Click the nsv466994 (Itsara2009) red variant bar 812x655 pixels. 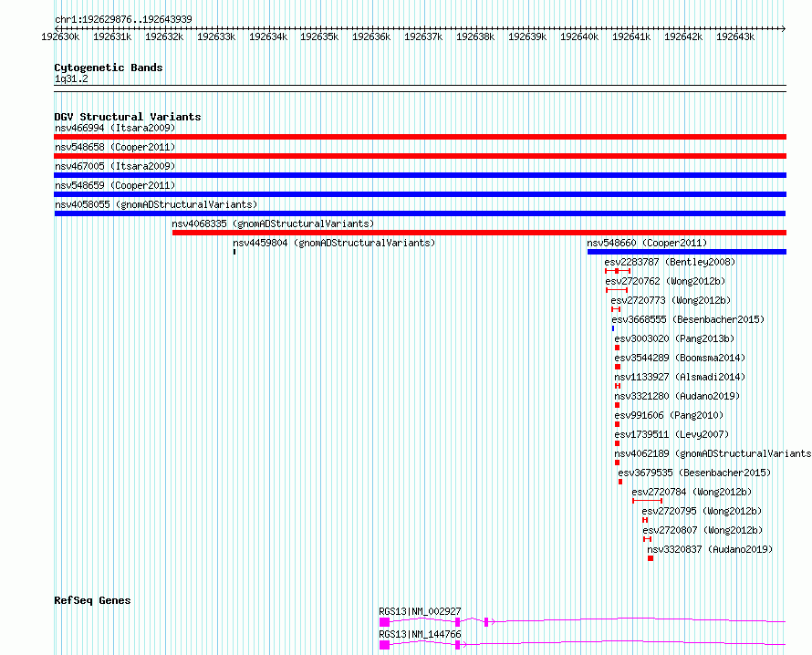click(420, 137)
